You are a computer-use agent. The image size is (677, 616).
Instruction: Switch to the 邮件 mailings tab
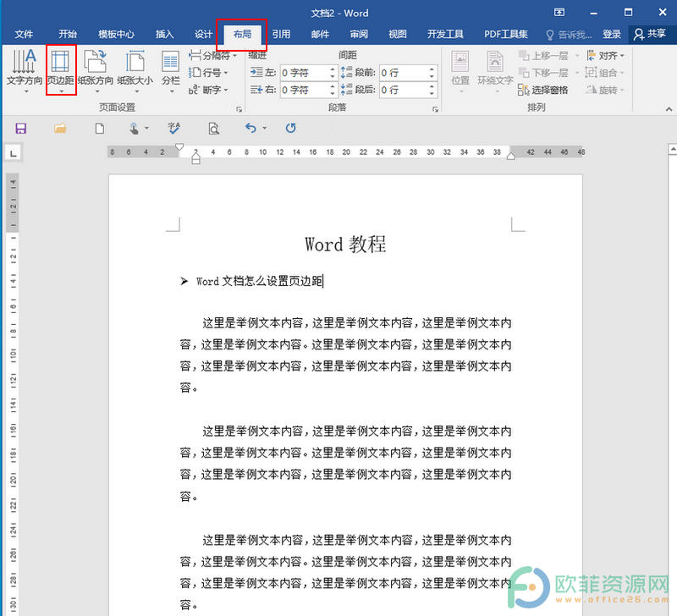tap(320, 34)
